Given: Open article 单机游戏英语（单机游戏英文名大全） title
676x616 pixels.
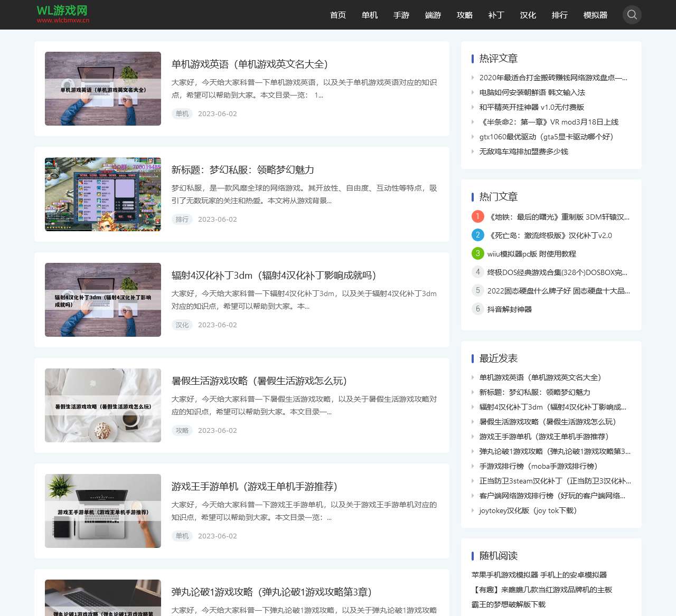Looking at the screenshot, I should coord(250,64).
